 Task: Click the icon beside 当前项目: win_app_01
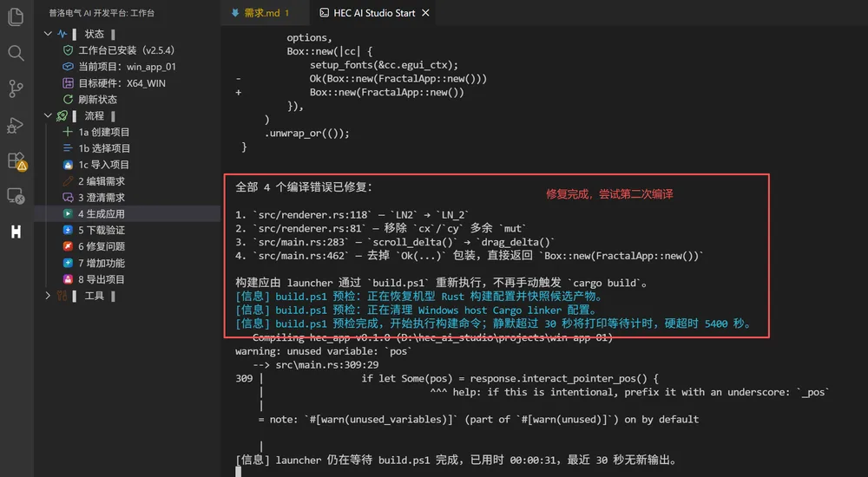click(68, 67)
